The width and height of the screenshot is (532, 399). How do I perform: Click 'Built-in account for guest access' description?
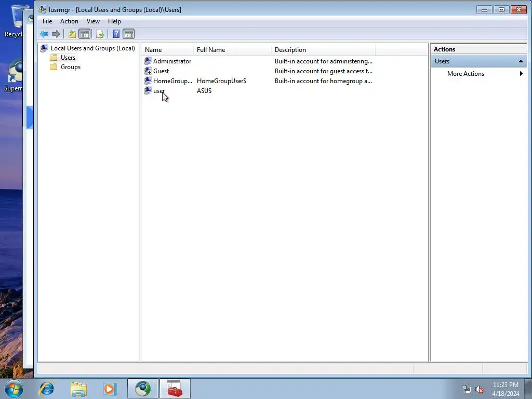coord(323,71)
